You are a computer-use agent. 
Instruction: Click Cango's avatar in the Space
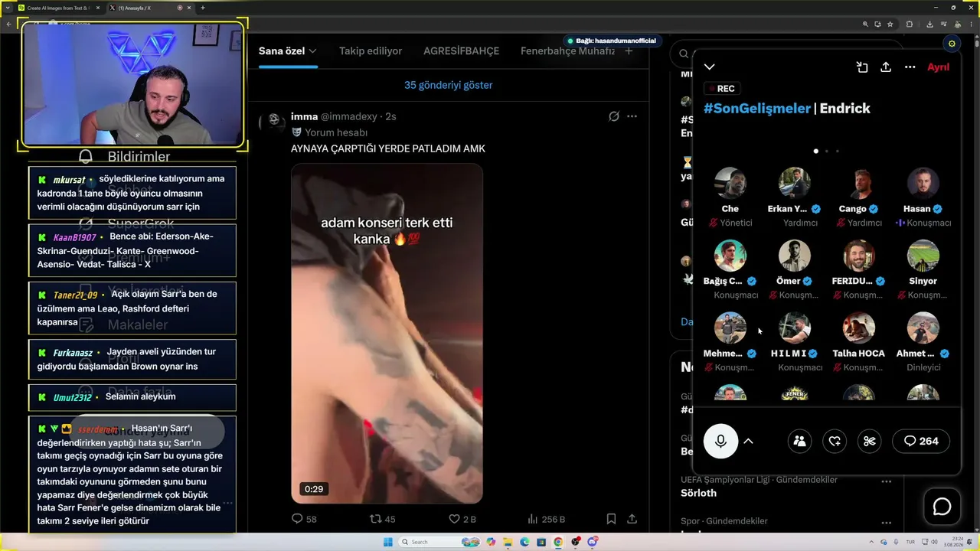pos(859,184)
